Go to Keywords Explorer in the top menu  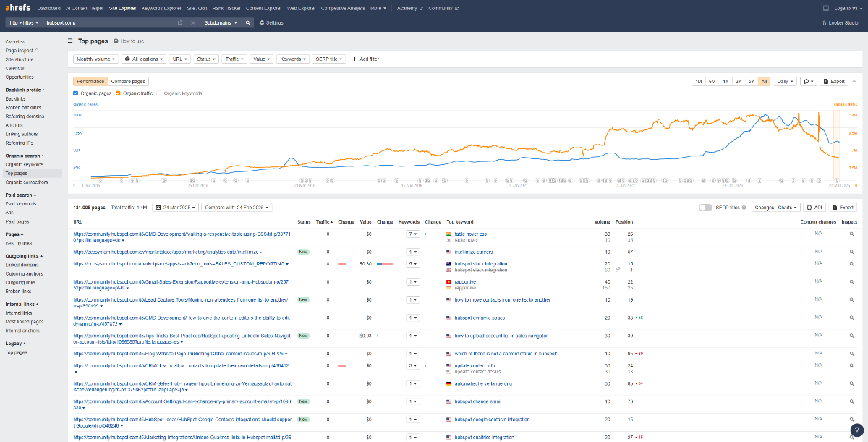(161, 8)
